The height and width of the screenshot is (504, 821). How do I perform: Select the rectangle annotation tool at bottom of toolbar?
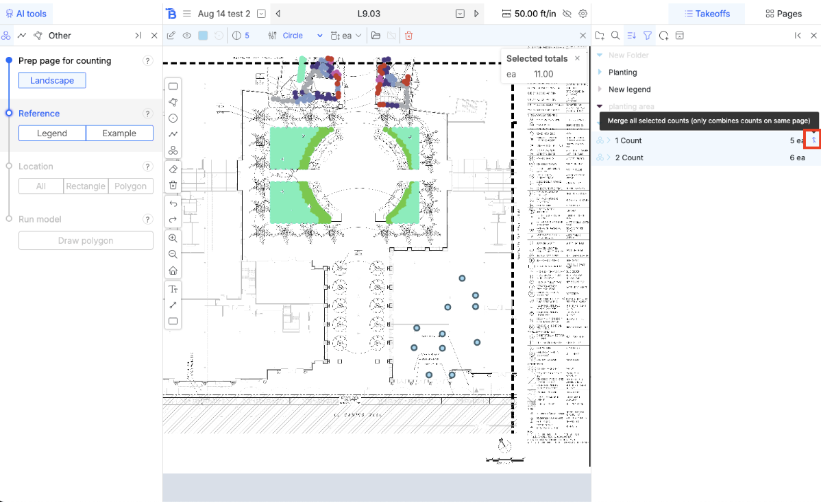click(x=173, y=321)
